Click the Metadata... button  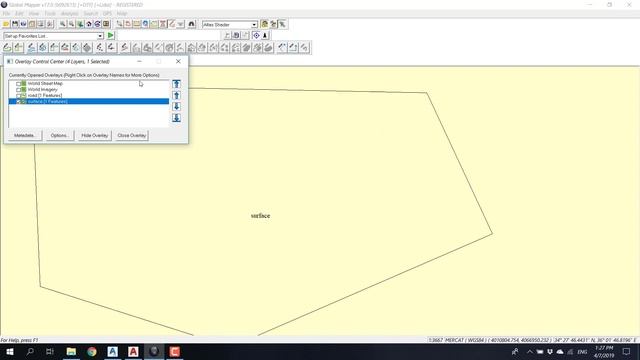(24, 135)
